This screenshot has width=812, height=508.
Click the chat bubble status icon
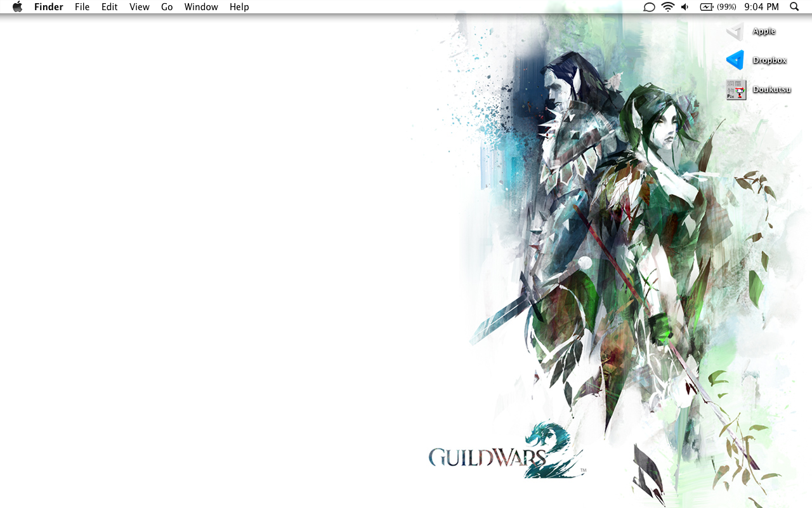649,7
